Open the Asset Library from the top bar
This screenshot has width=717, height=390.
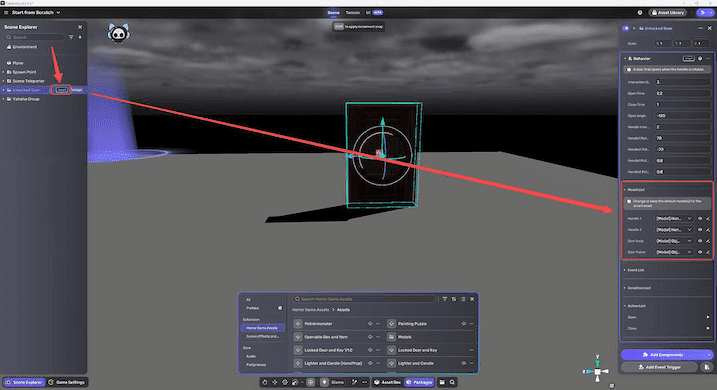click(x=668, y=13)
